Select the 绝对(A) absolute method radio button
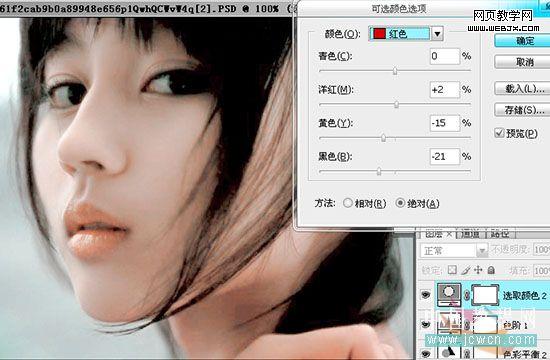 point(400,203)
